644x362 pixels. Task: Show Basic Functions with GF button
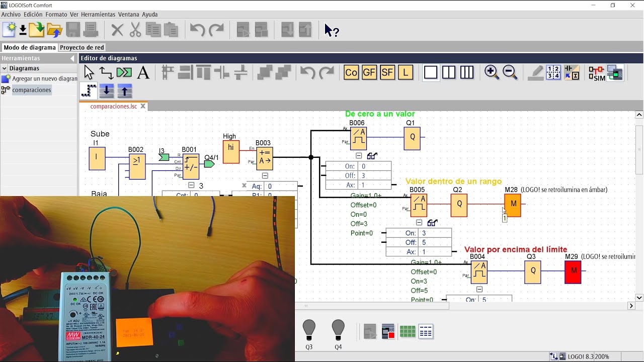tap(369, 72)
